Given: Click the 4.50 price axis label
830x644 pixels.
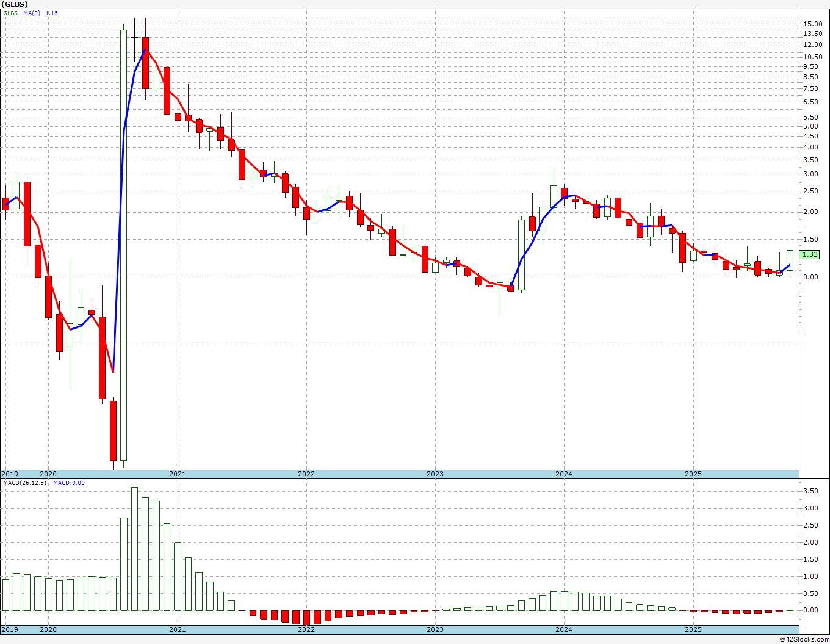Looking at the screenshot, I should [x=810, y=136].
